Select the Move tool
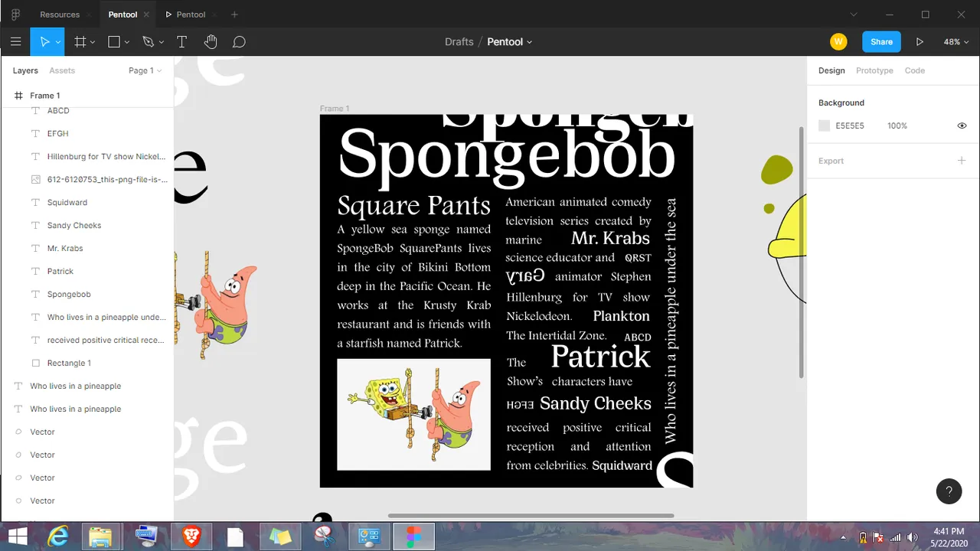This screenshot has width=980, height=551. 44,42
